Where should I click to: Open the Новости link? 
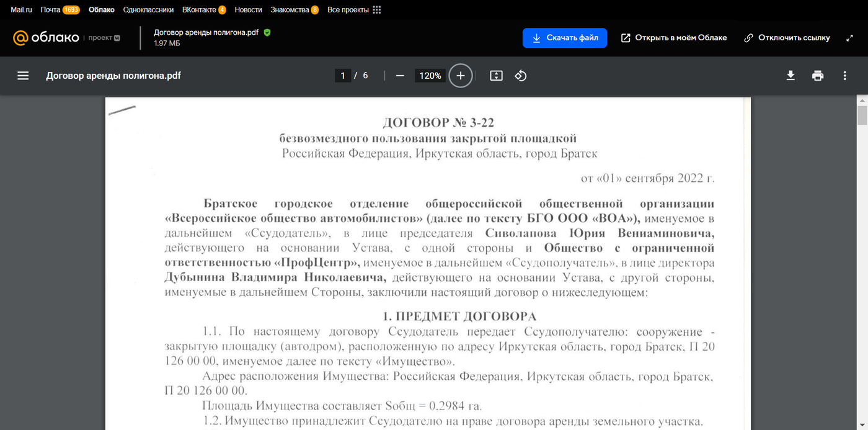click(x=248, y=10)
